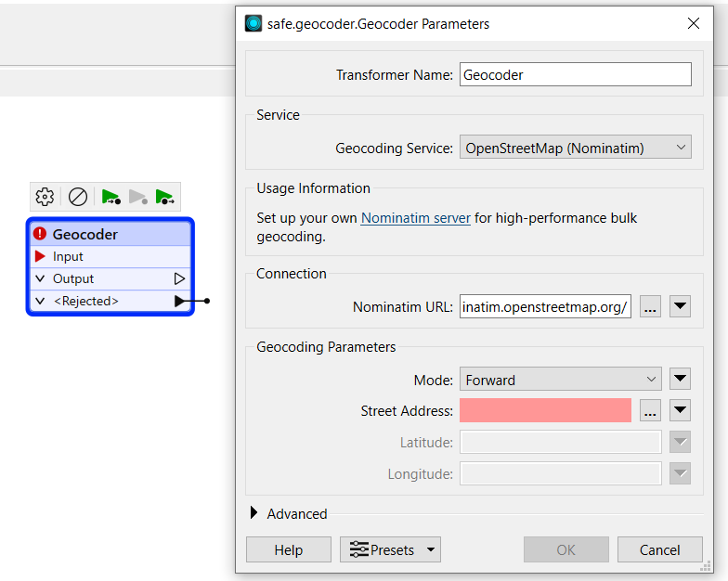The width and height of the screenshot is (728, 581).
Task: Click the OK button
Action: click(x=566, y=549)
